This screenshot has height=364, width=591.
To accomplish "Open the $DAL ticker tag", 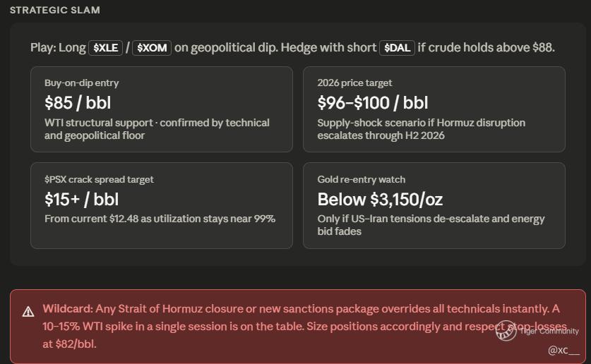I will coord(397,48).
